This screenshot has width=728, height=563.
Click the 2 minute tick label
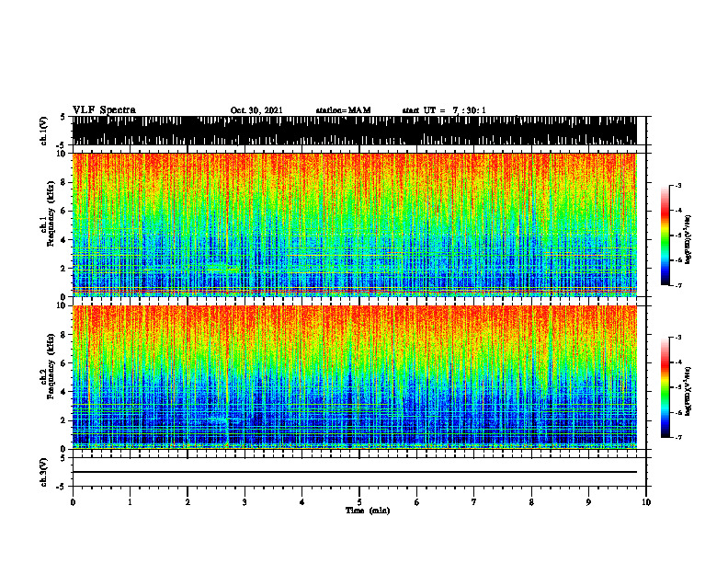point(188,502)
